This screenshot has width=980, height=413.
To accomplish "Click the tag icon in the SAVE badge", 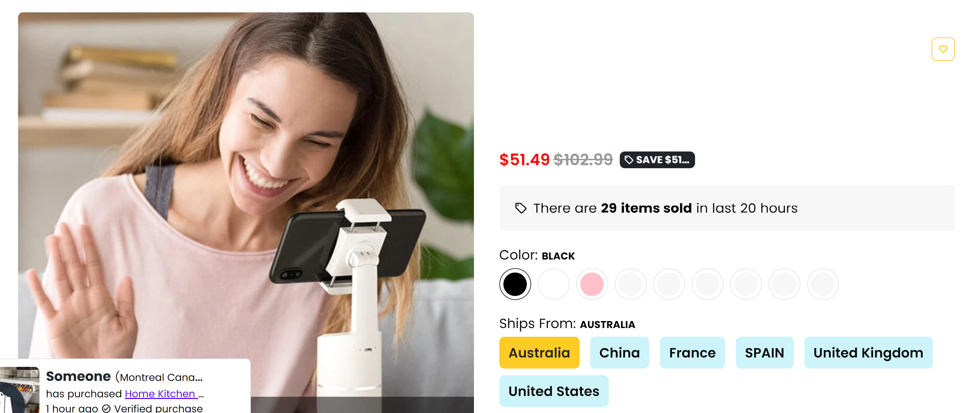I will (x=628, y=160).
